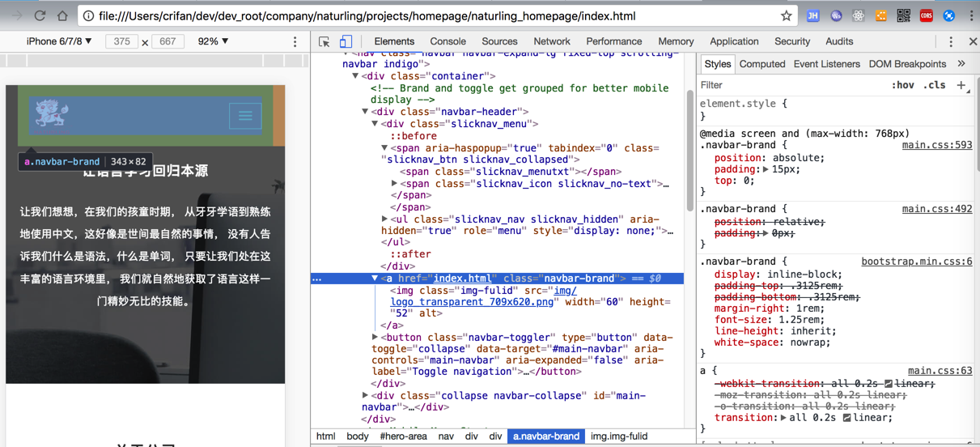
Task: Click the logo in the mobile preview navbar
Action: coord(51,114)
